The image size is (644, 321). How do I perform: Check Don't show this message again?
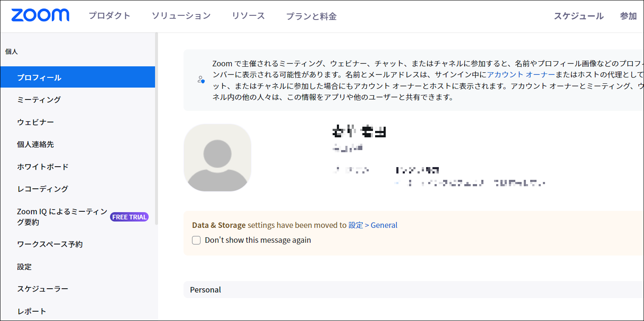click(196, 240)
